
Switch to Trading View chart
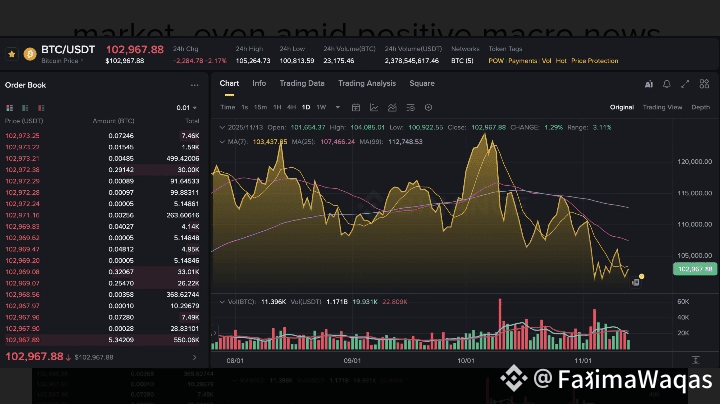coord(662,107)
